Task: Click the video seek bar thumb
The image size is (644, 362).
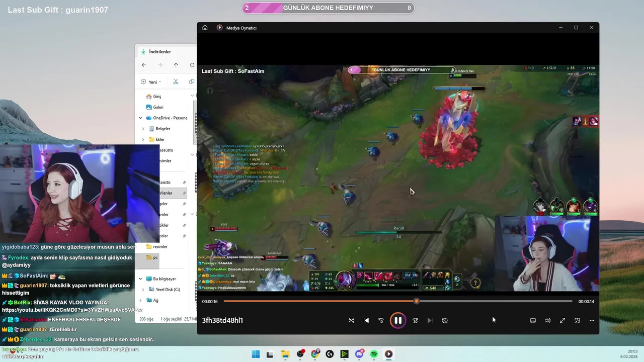Action: click(x=416, y=301)
